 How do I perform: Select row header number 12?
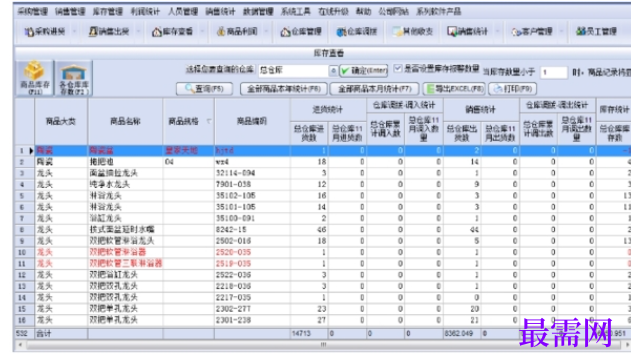point(25,275)
